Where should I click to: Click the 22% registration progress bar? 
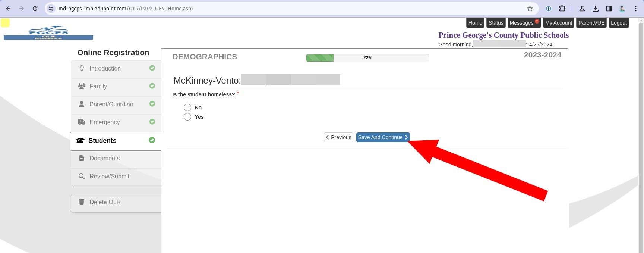367,58
